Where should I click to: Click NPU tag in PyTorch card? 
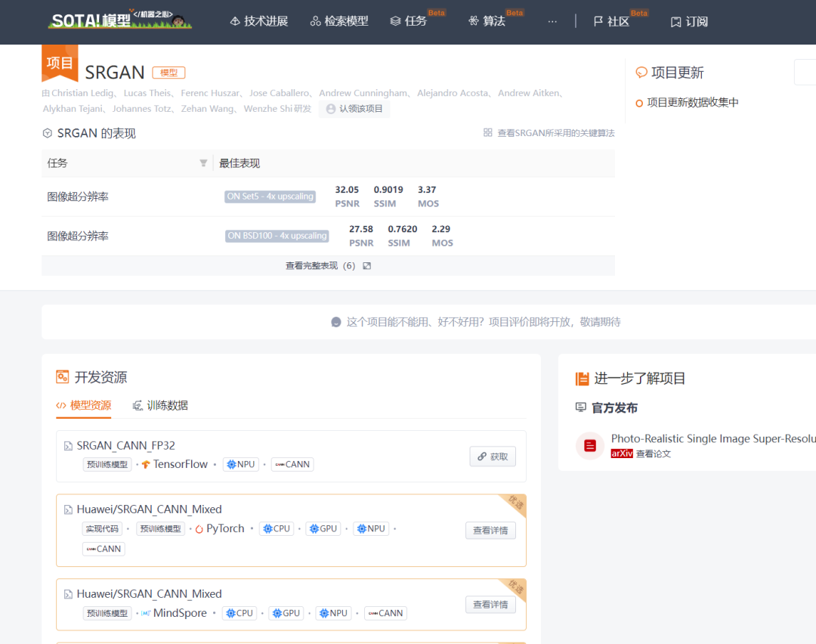tap(371, 529)
